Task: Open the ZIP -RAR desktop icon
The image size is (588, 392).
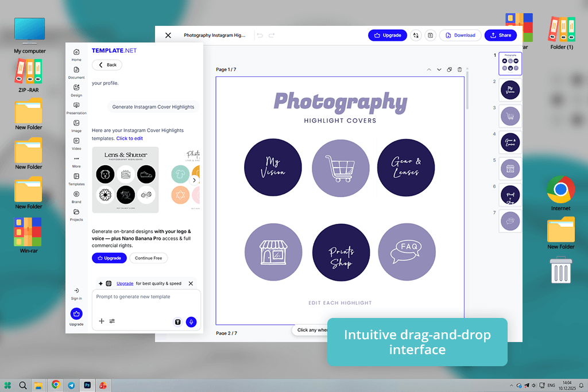Action: (x=29, y=76)
